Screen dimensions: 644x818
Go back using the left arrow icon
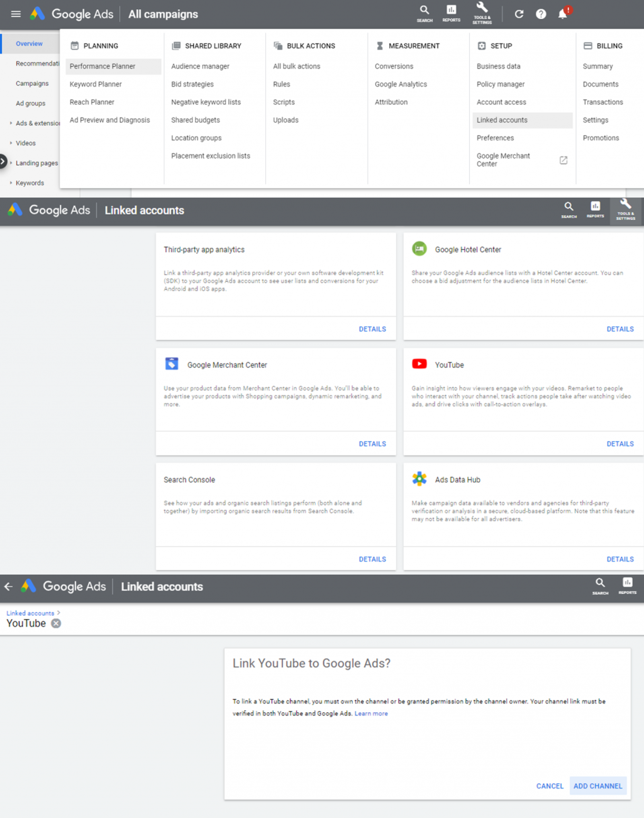(x=8, y=587)
